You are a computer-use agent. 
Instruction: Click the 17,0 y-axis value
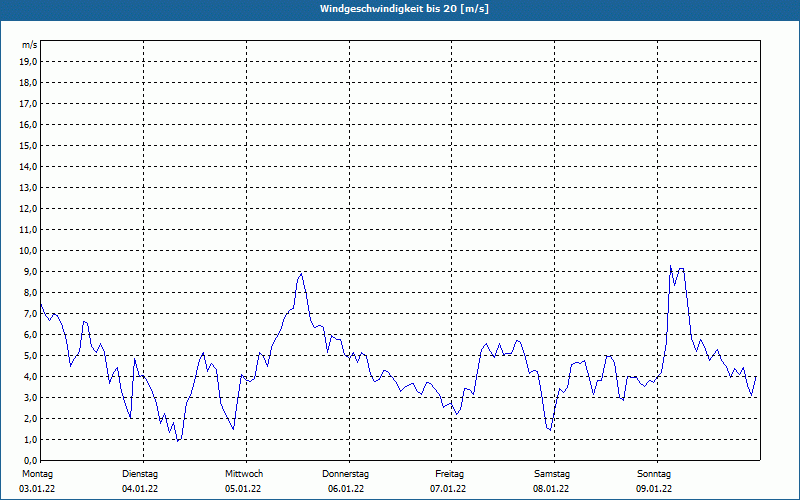coord(28,104)
